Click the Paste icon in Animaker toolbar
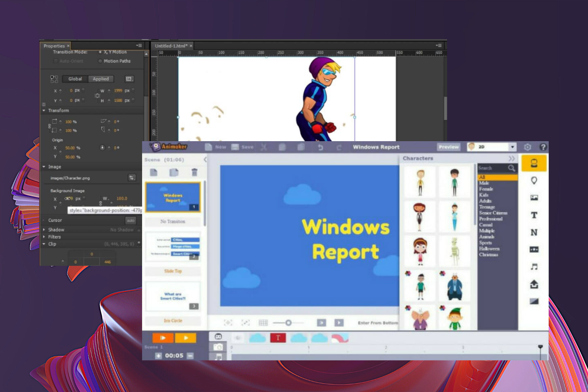 click(301, 147)
